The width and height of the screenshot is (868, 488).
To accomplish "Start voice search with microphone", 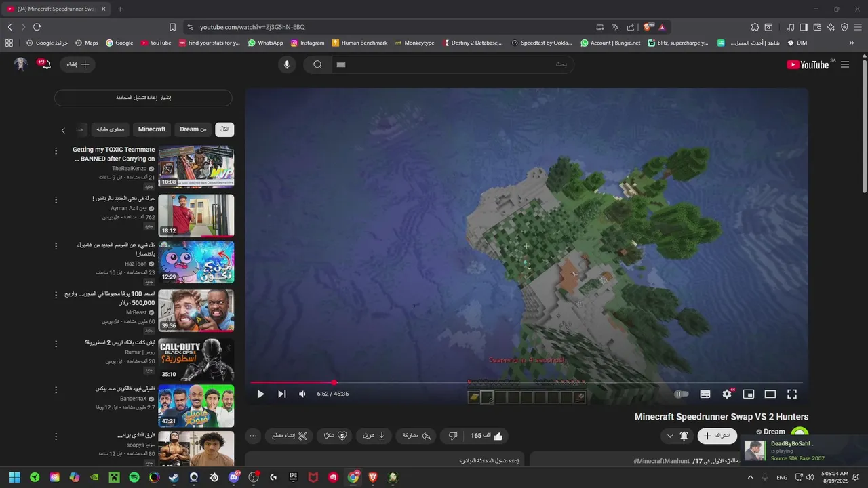I will (x=287, y=64).
